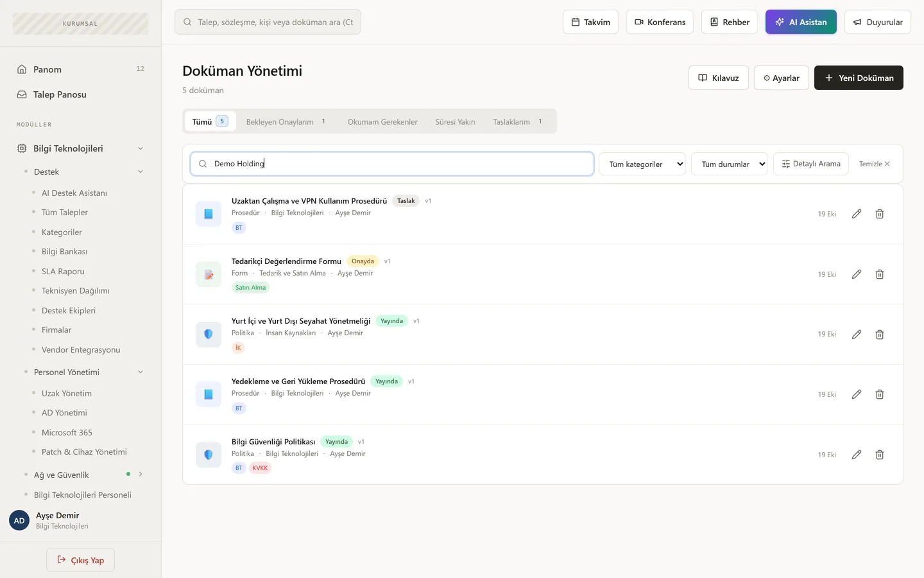This screenshot has width=924, height=578.
Task: Collapse the Destek submenu chevron
Action: [141, 171]
